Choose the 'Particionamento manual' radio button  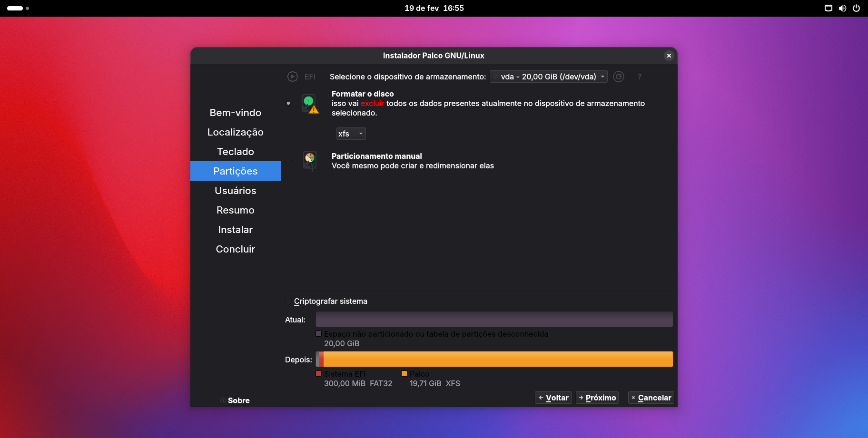point(288,161)
